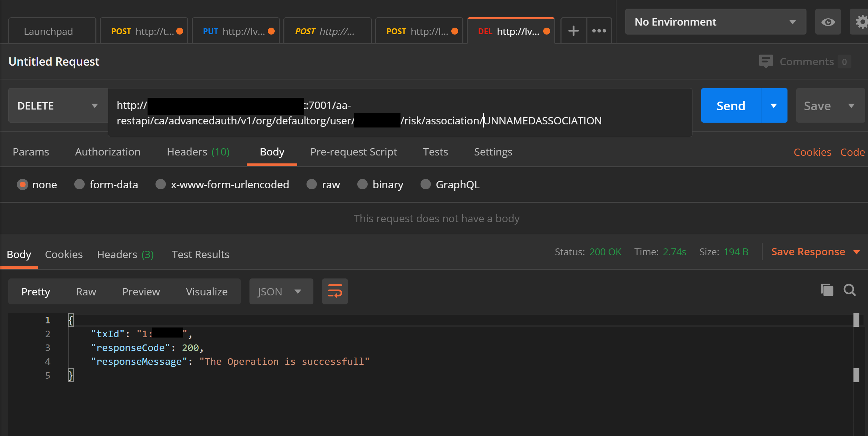Click the three-dots tab options icon
The image size is (868, 436).
[599, 31]
